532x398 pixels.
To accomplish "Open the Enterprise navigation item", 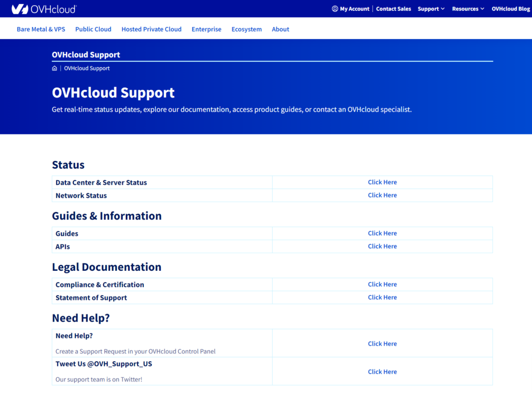I will click(206, 29).
